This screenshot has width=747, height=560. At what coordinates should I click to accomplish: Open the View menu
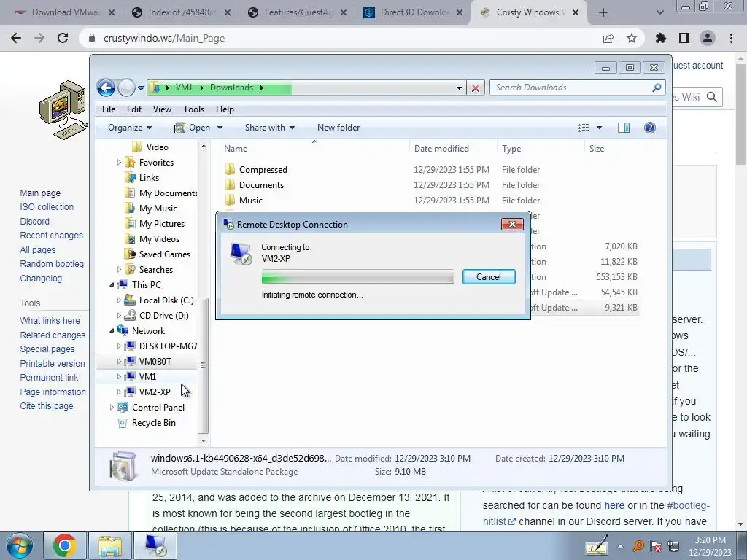162,109
